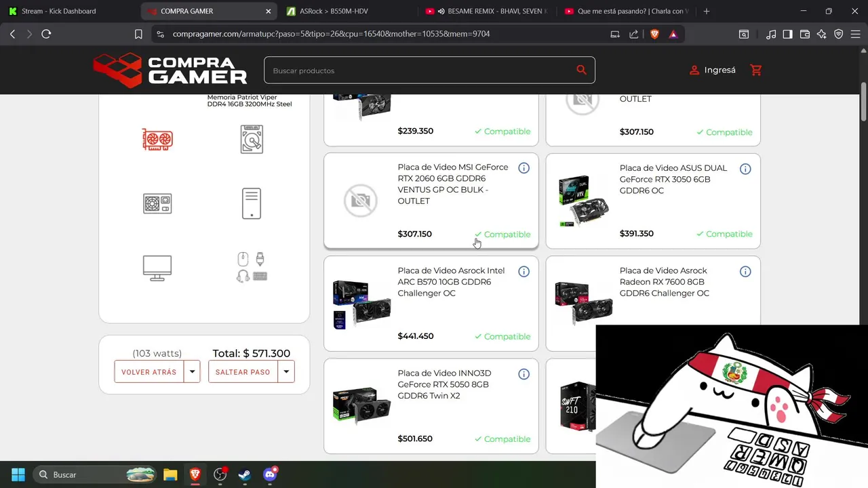Click the $441.450 price text
The image size is (868, 488).
(x=416, y=336)
